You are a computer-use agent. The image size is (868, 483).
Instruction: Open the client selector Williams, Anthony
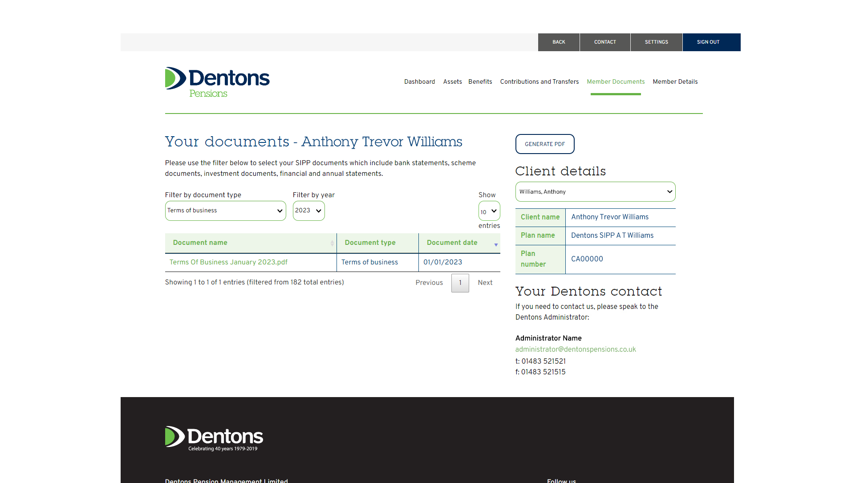pos(596,192)
